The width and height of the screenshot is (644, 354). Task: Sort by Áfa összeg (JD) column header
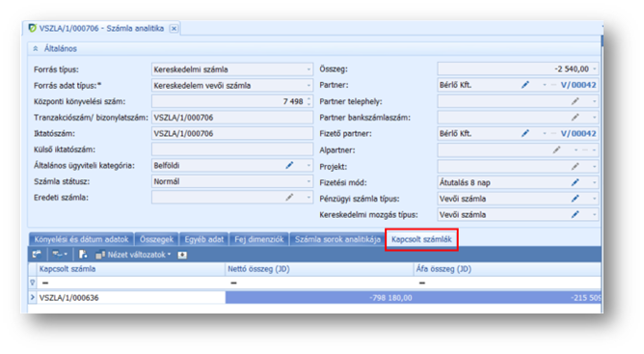[x=507, y=269]
